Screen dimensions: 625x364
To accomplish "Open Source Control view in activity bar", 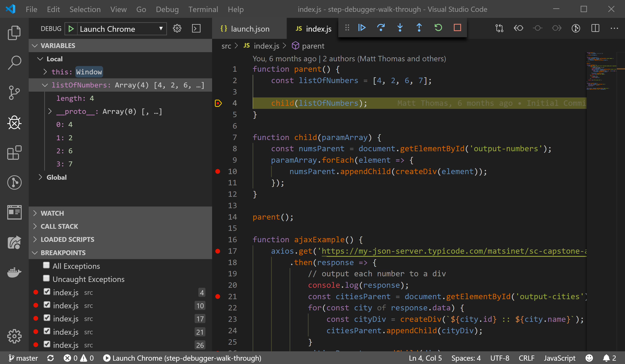I will click(14, 92).
